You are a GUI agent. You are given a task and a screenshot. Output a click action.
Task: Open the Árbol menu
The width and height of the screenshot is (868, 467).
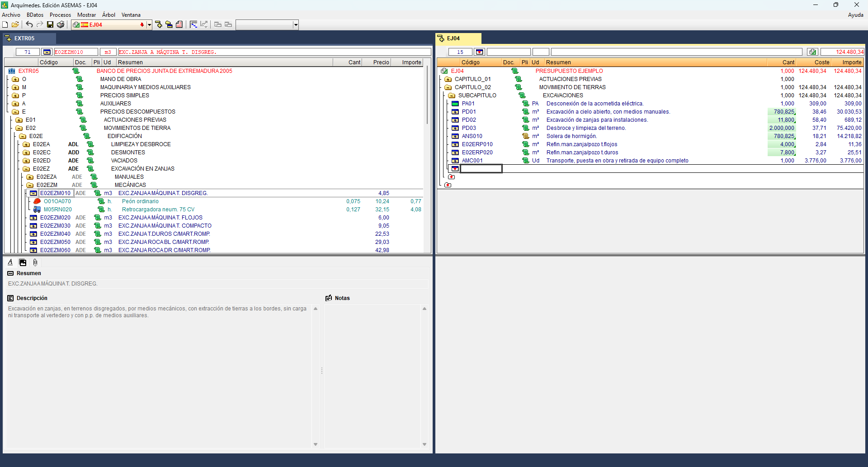(108, 15)
